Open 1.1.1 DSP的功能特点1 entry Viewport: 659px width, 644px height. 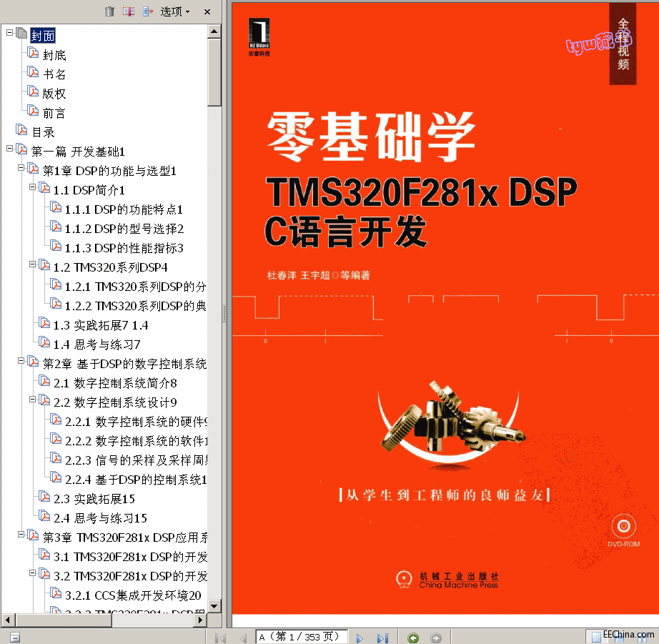124,209
